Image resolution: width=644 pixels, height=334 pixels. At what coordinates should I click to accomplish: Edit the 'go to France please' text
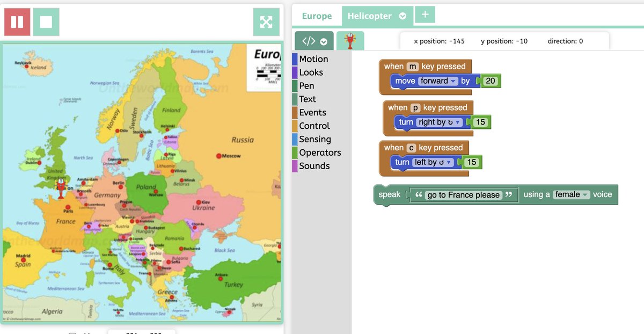pos(464,195)
